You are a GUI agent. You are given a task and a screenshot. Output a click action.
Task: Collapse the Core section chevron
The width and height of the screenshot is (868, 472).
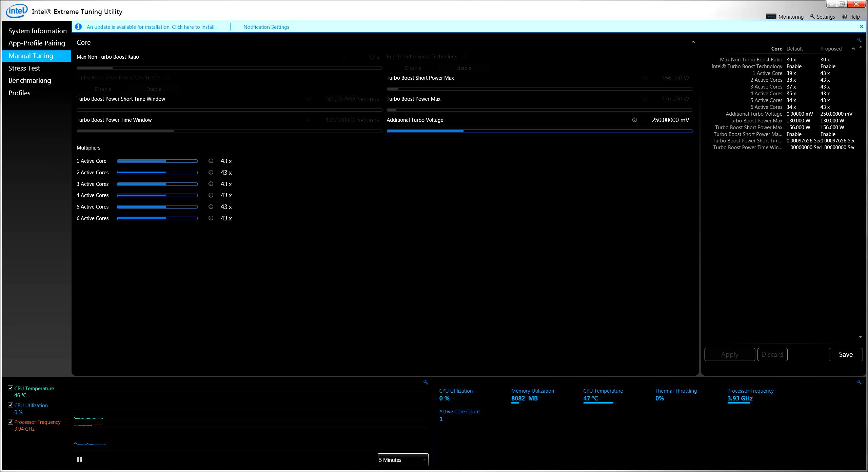(x=693, y=42)
